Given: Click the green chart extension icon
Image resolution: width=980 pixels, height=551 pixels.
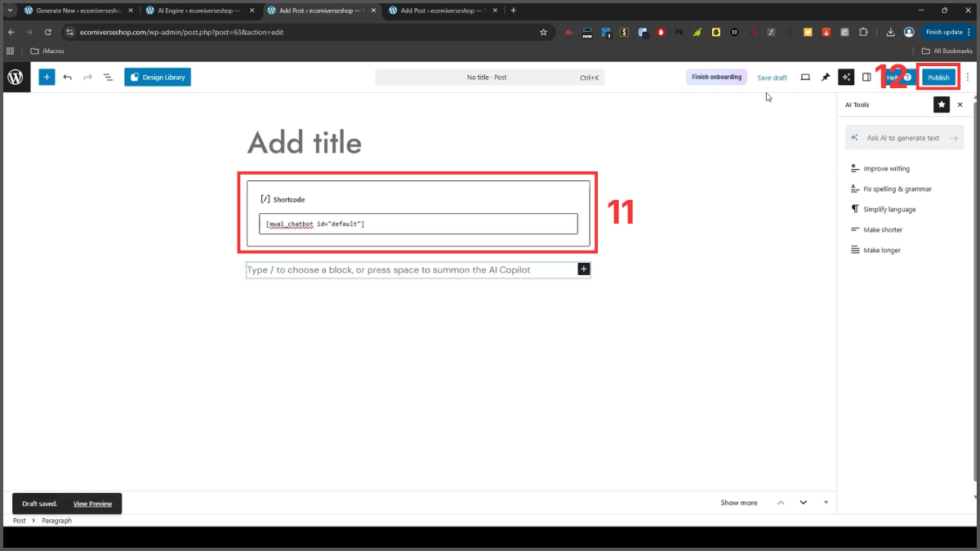Looking at the screenshot, I should (697, 32).
